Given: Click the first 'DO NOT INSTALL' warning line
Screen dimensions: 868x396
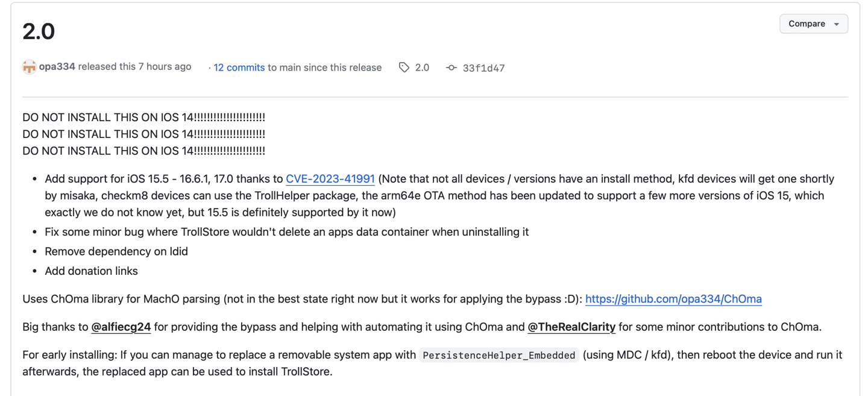Looking at the screenshot, I should pos(143,117).
